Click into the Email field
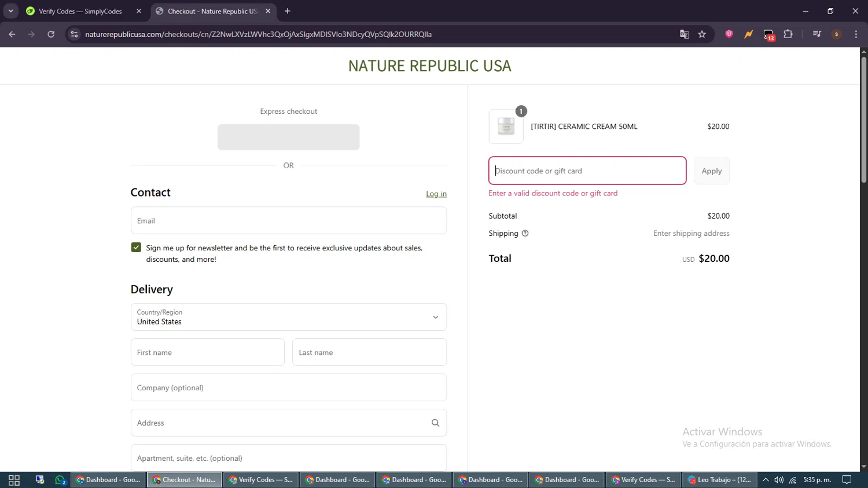 point(289,220)
